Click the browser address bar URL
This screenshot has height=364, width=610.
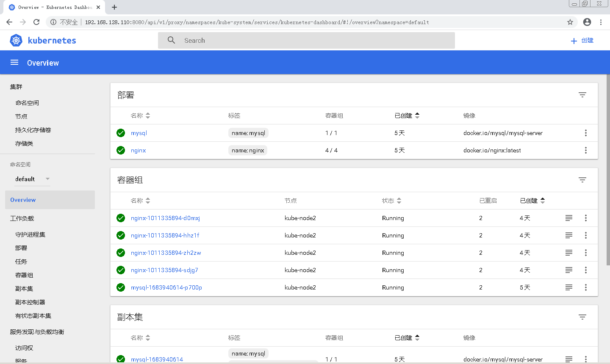pos(257,22)
